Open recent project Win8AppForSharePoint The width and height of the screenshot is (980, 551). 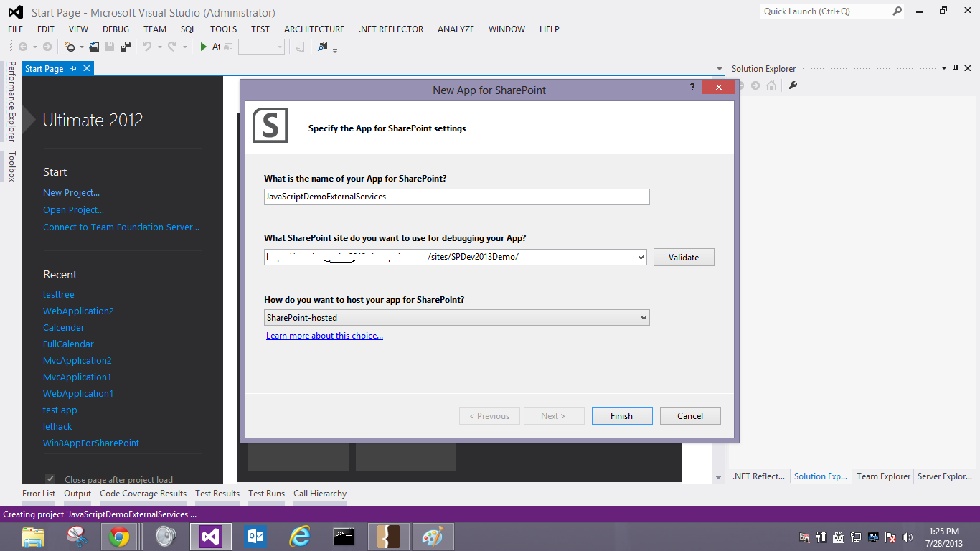pyautogui.click(x=91, y=443)
